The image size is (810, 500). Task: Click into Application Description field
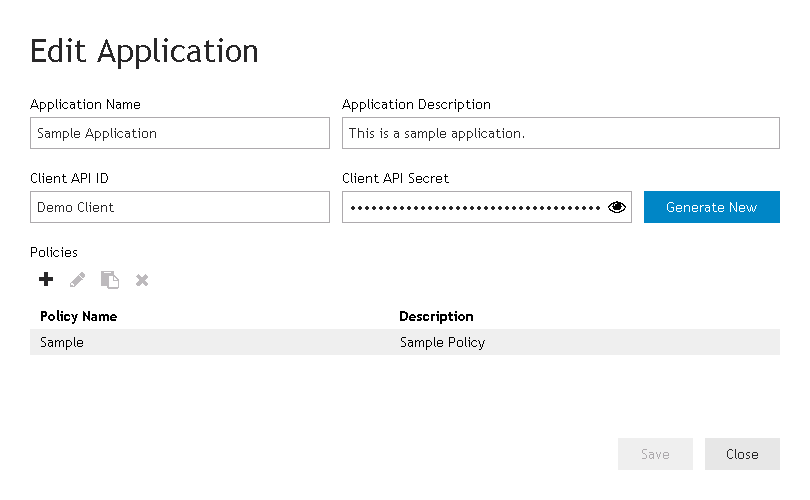pyautogui.click(x=560, y=133)
